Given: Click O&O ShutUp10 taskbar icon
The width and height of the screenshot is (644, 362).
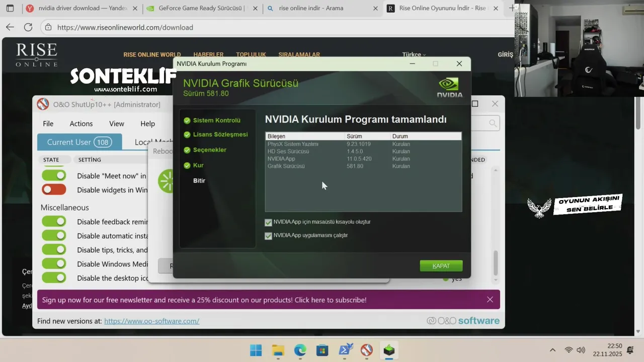Looking at the screenshot, I should (367, 350).
